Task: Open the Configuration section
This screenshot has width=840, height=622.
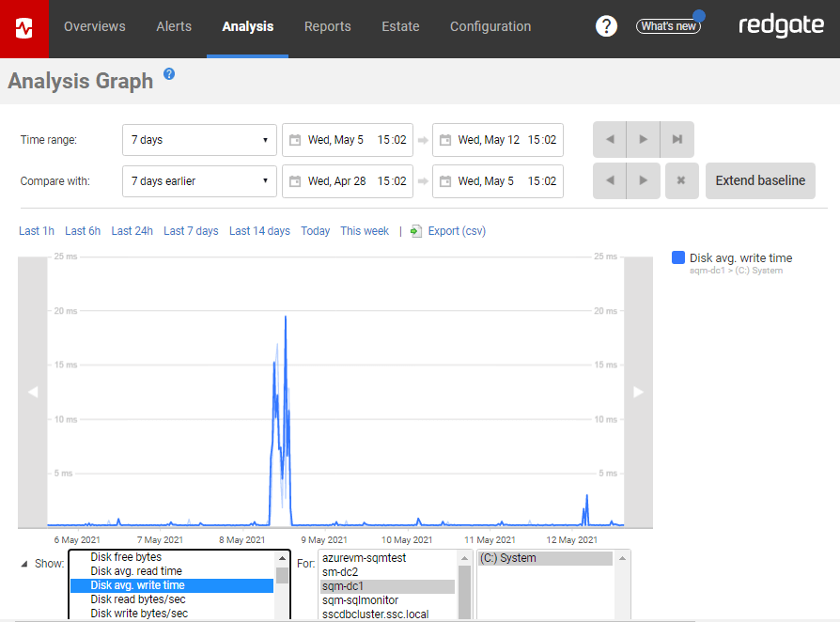Action: [490, 26]
